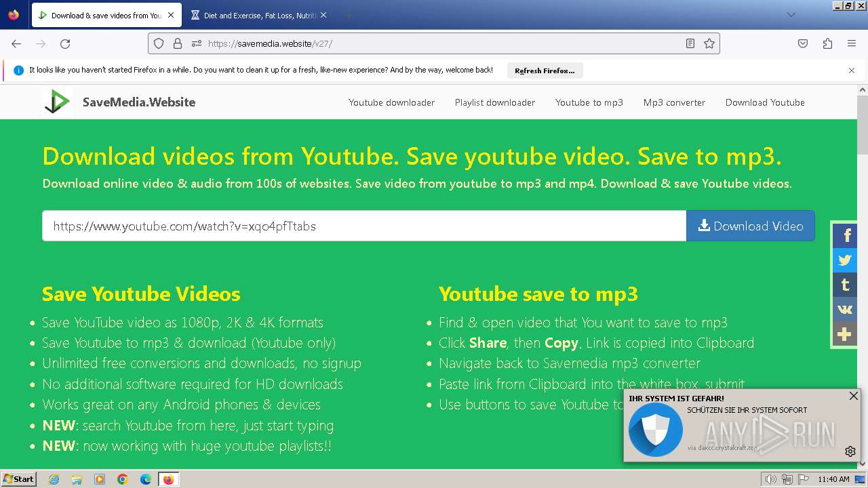Screen dimensions: 868x488
Task: Open the Windows Start menu
Action: tap(19, 479)
